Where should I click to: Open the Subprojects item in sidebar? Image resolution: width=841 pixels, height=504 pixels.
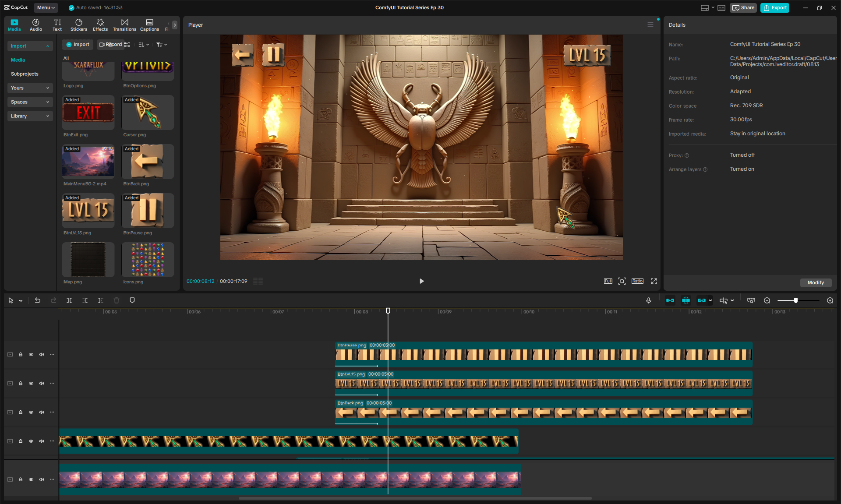tap(25, 74)
